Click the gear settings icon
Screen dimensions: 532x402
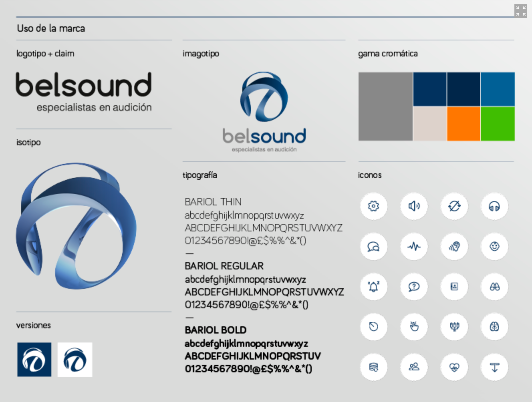click(374, 206)
